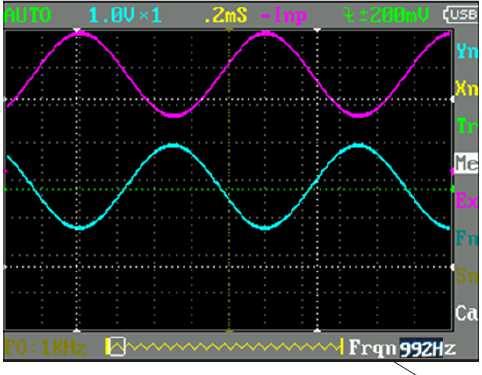482x375 pixels.
Task: Select the lower V2 voltage cursor marker on left edge
Action: coord(5,267)
